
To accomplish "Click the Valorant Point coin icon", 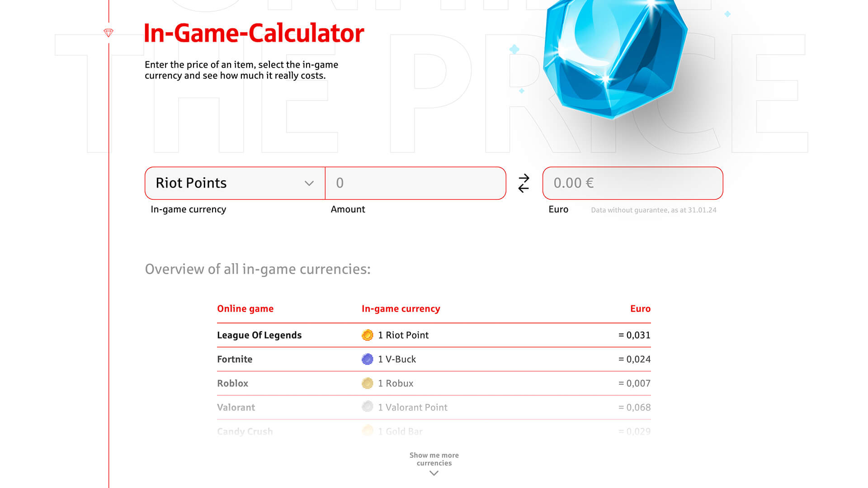I will pyautogui.click(x=368, y=407).
